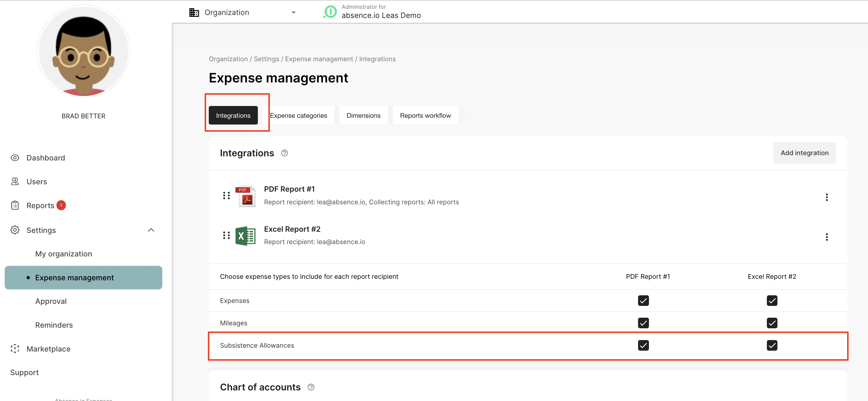The height and width of the screenshot is (401, 868).
Task: Click the PDF file icon
Action: coord(246,196)
